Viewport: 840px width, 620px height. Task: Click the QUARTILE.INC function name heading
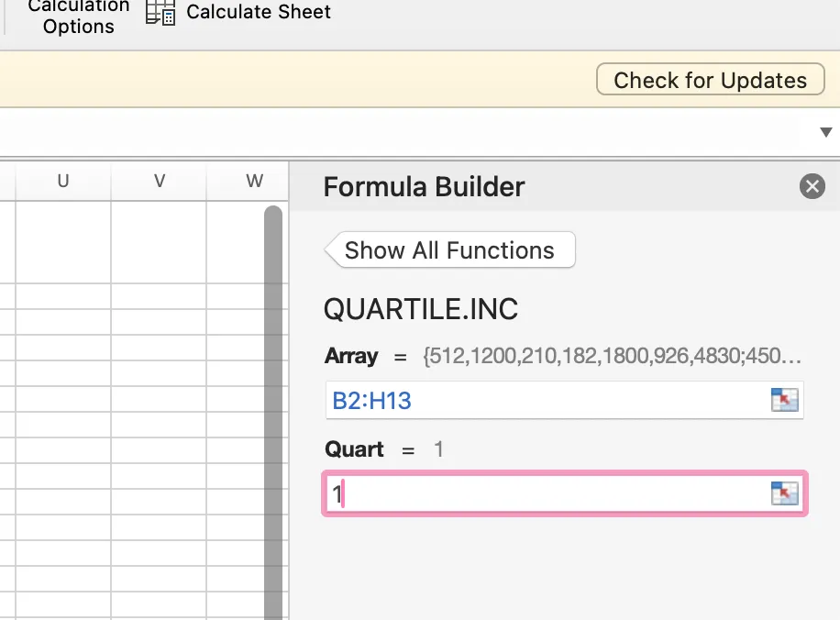[x=421, y=309]
